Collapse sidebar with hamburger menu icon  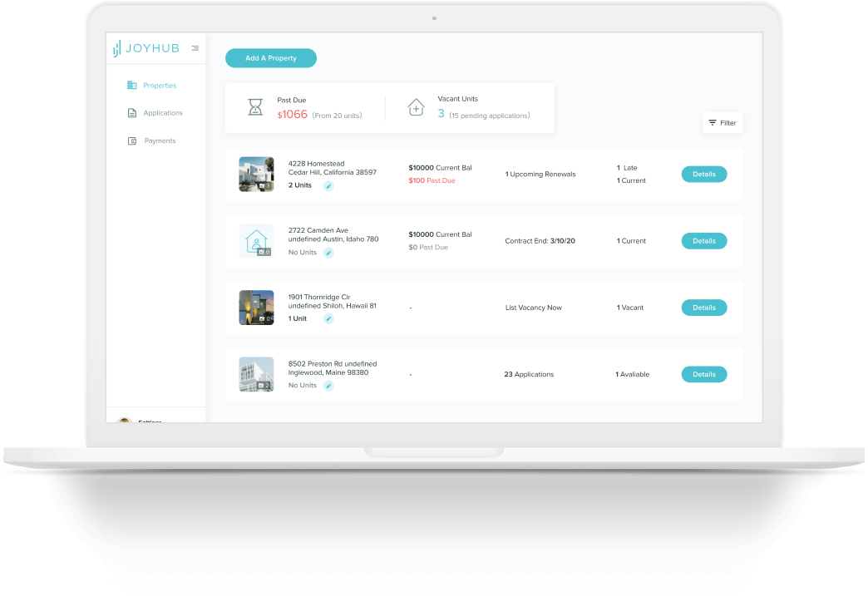[x=195, y=48]
